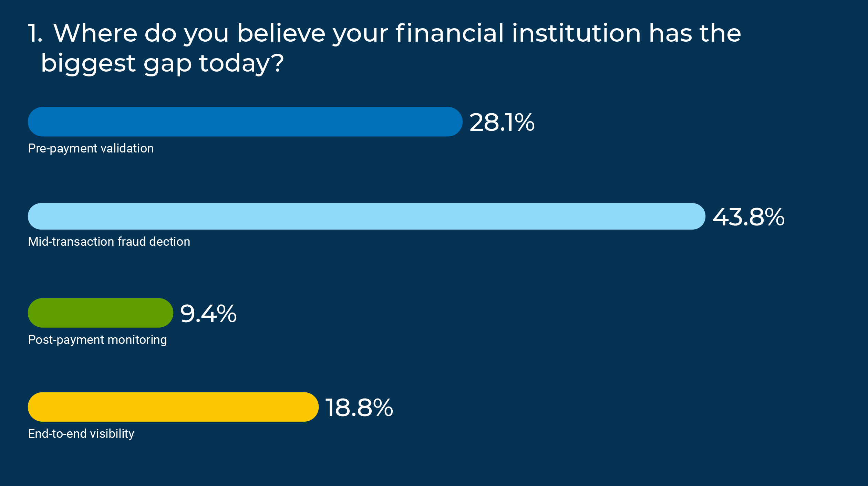
Task: Select the 9.4% value label
Action: click(x=208, y=314)
